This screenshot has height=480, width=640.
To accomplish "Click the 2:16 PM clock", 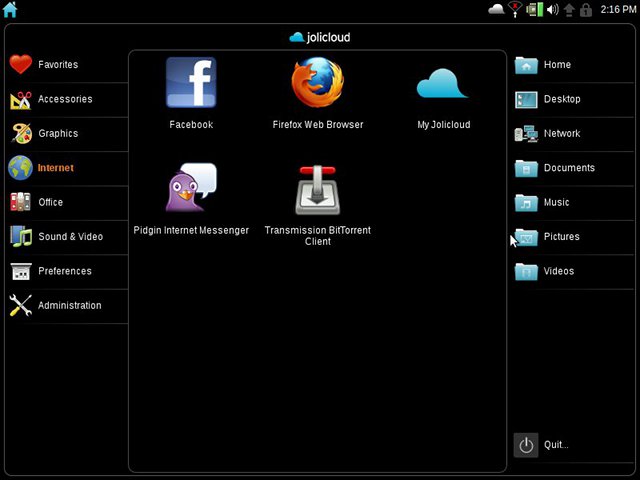I will click(x=618, y=9).
